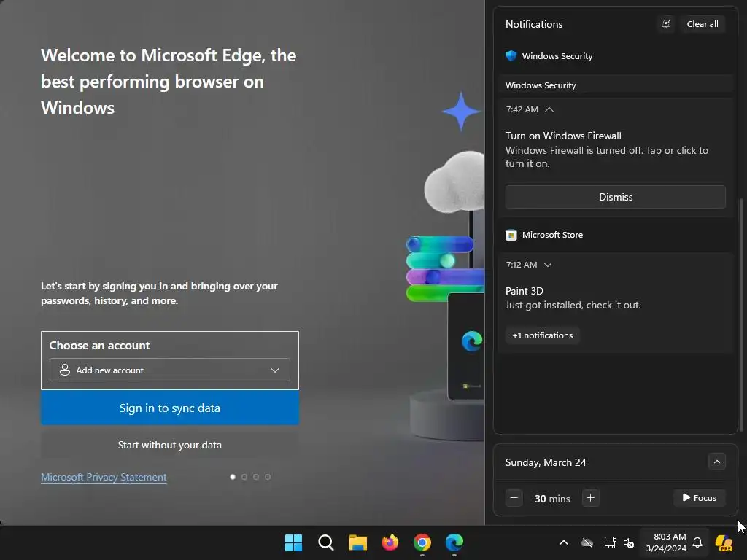Open the Windows Start menu
Viewport: 747px width, 560px height.
tap(293, 542)
